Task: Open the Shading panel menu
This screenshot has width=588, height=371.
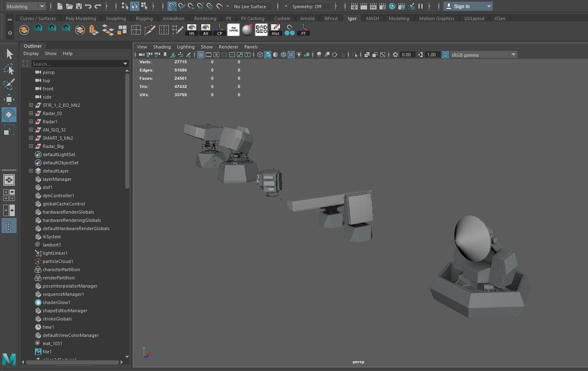Action: 162,47
